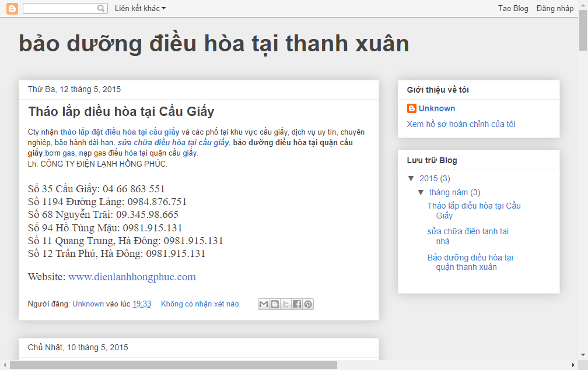Share post to Twitter icon
The height and width of the screenshot is (370, 588).
[286, 304]
